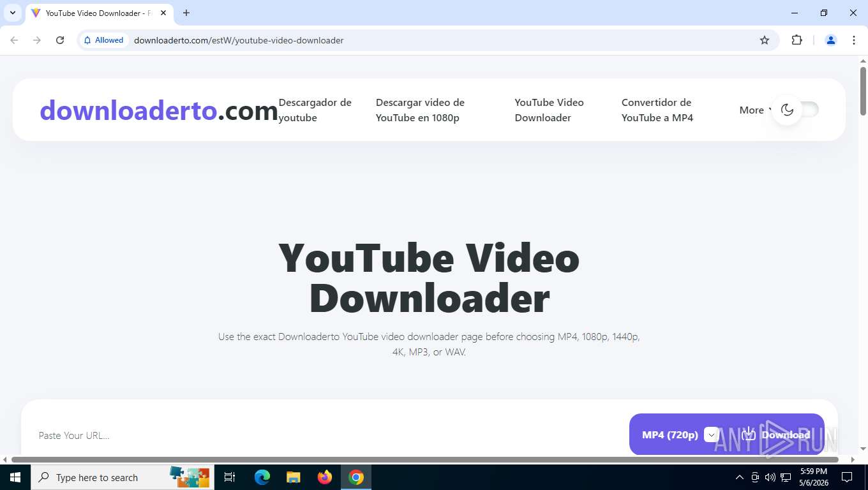Go forward to next page

coord(37,40)
